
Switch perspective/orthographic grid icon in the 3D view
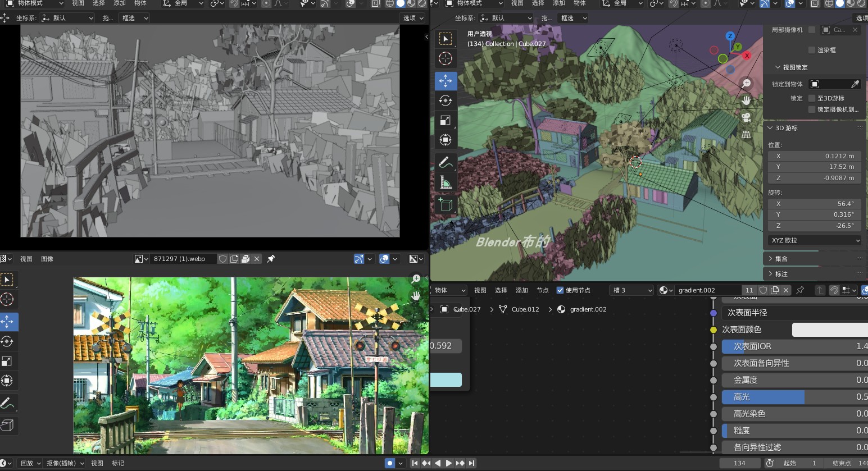(746, 134)
